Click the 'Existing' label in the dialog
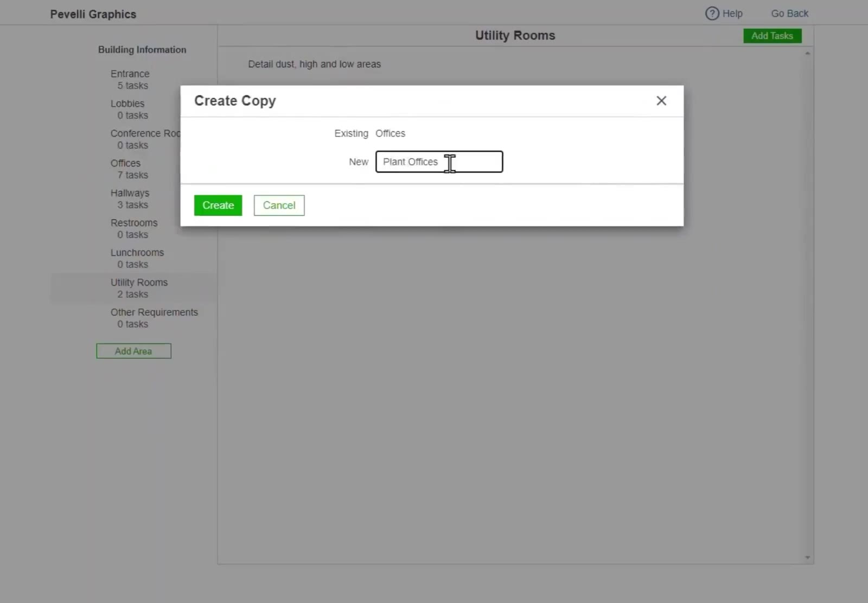 351,133
